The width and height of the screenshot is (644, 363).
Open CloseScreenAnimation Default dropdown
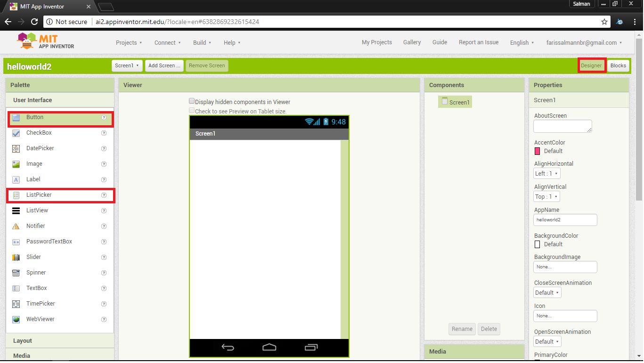(x=547, y=293)
